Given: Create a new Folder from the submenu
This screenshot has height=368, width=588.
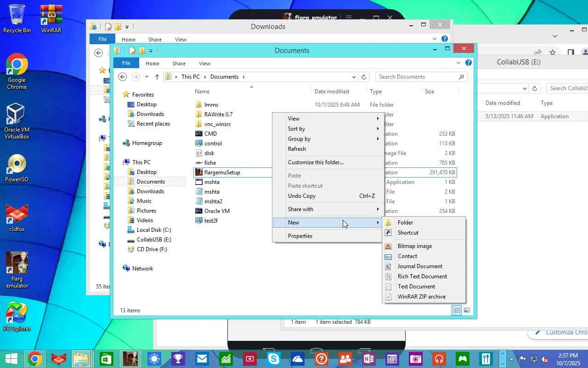Looking at the screenshot, I should (x=424, y=223).
